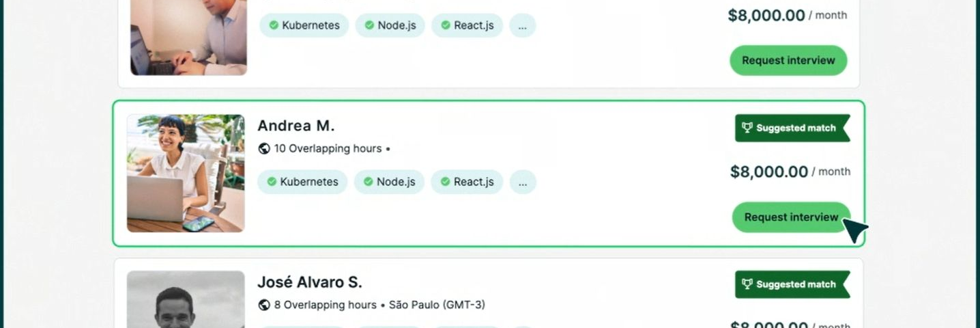Click the globe icon beside Andrea's overlapping hours

click(264, 149)
